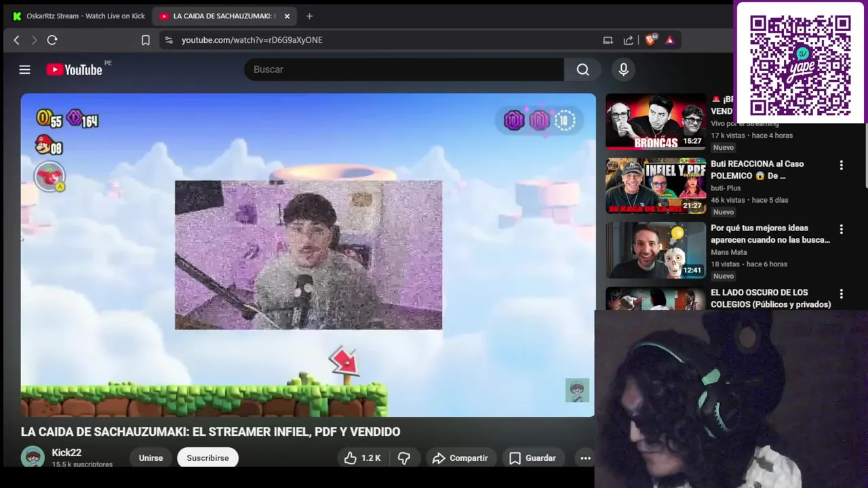Image resolution: width=868 pixels, height=488 pixels.
Task: Click 46 k vistas · hace 5 días text
Action: click(x=749, y=200)
